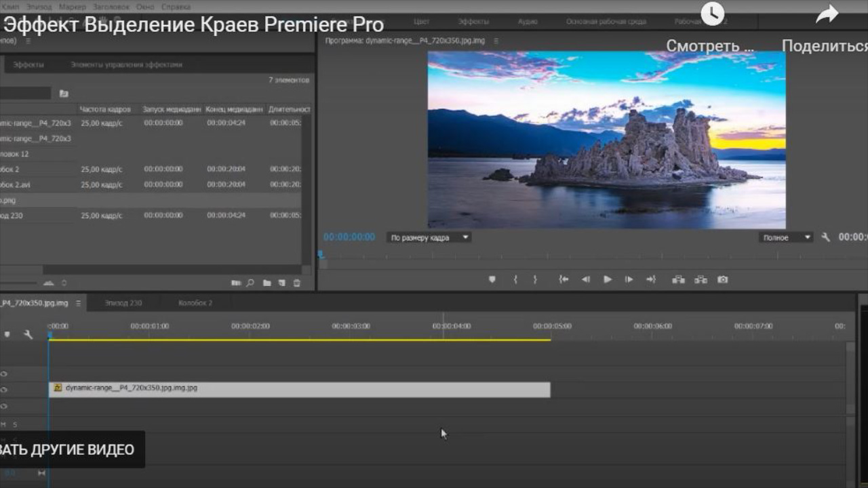Viewport: 868px width, 488px height.
Task: Toggle the top video track eye icon
Action: click(3, 373)
